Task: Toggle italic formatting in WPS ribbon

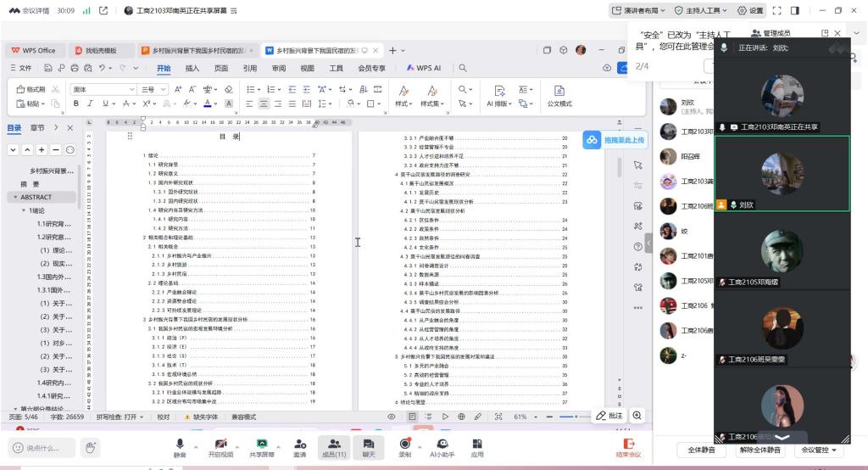Action: (92, 104)
